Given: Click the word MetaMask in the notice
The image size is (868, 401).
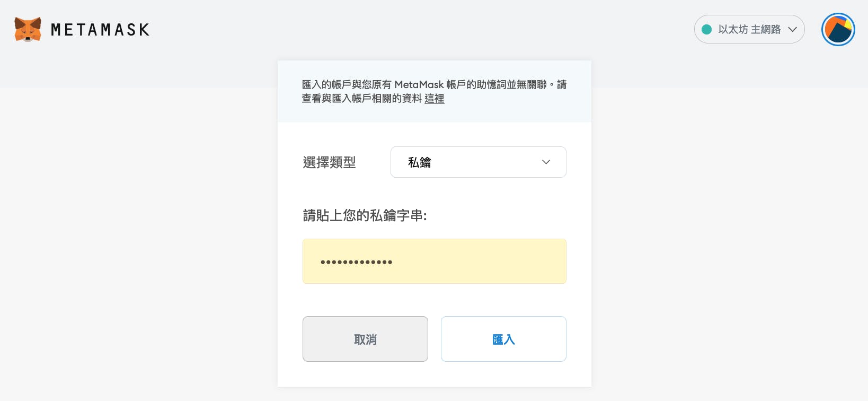Looking at the screenshot, I should (x=419, y=85).
